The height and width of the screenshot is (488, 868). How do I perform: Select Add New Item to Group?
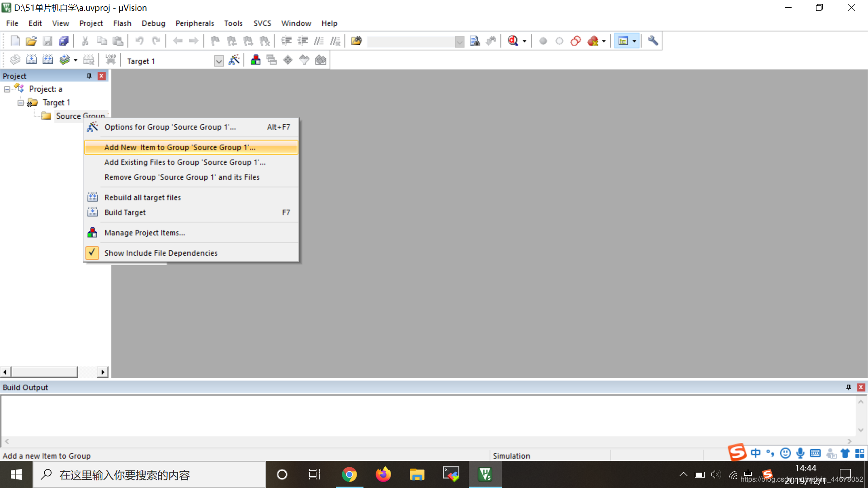[191, 147]
